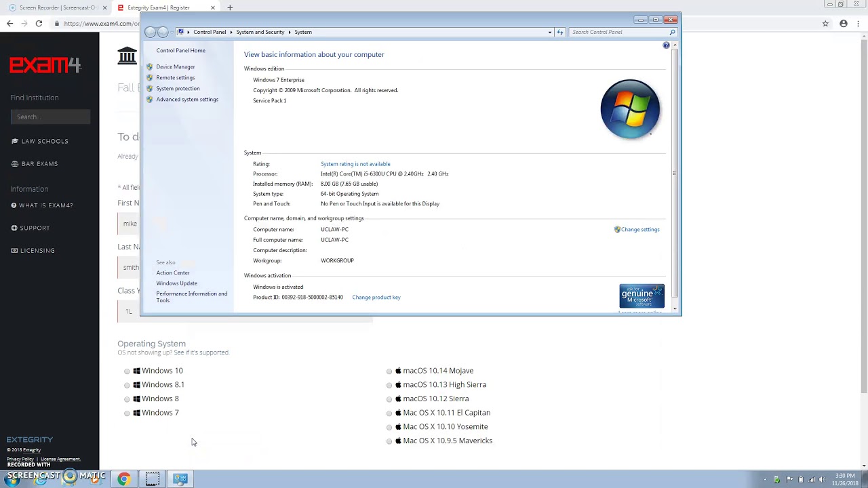Open the Chrome profile avatar icon
This screenshot has height=488, width=868.
[x=844, y=23]
